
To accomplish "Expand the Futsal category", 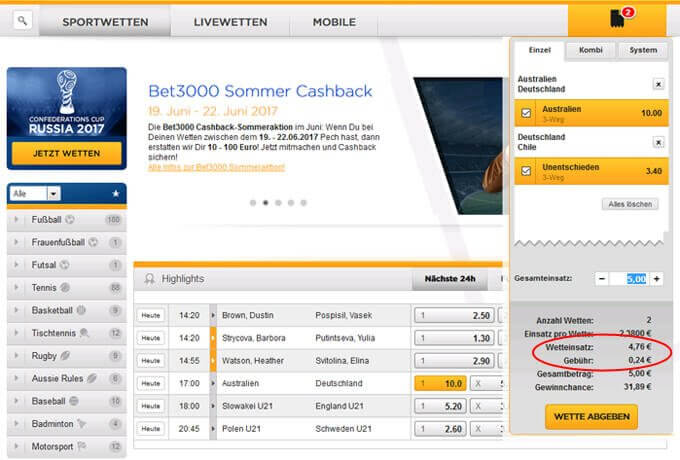I will [16, 264].
